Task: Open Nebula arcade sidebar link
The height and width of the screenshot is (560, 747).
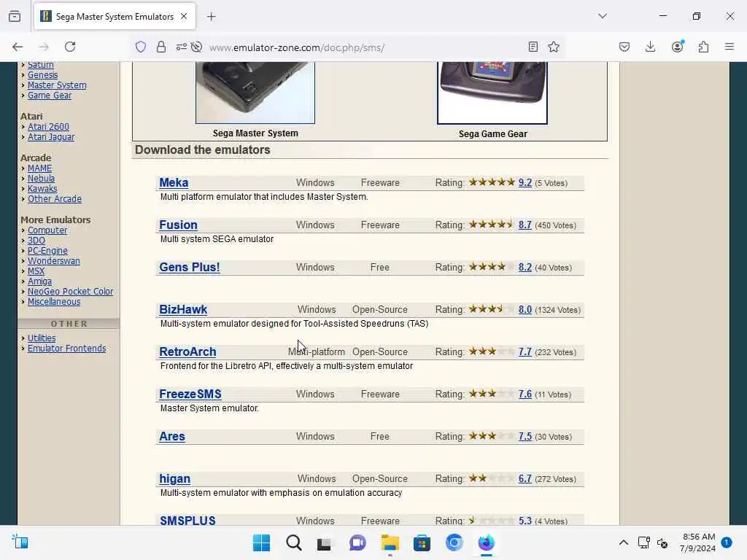Action: (x=41, y=179)
